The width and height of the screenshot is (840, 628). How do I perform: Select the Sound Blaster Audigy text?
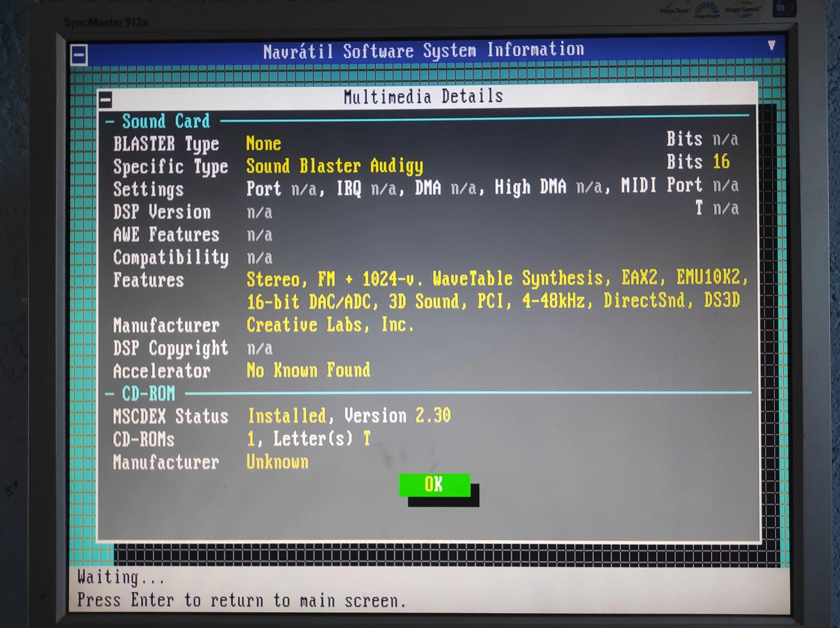coord(335,166)
